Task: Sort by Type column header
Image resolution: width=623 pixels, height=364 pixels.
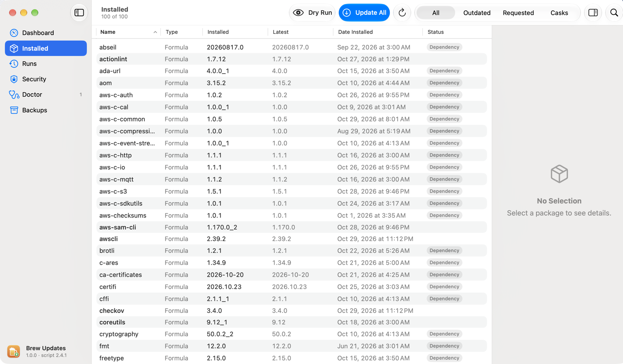Action: (x=181, y=32)
